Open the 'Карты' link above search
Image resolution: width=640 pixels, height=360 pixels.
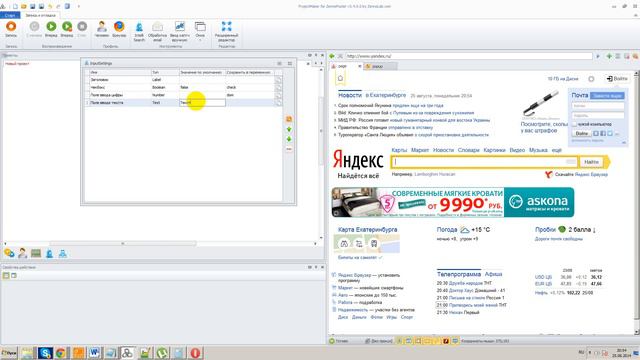(399, 150)
